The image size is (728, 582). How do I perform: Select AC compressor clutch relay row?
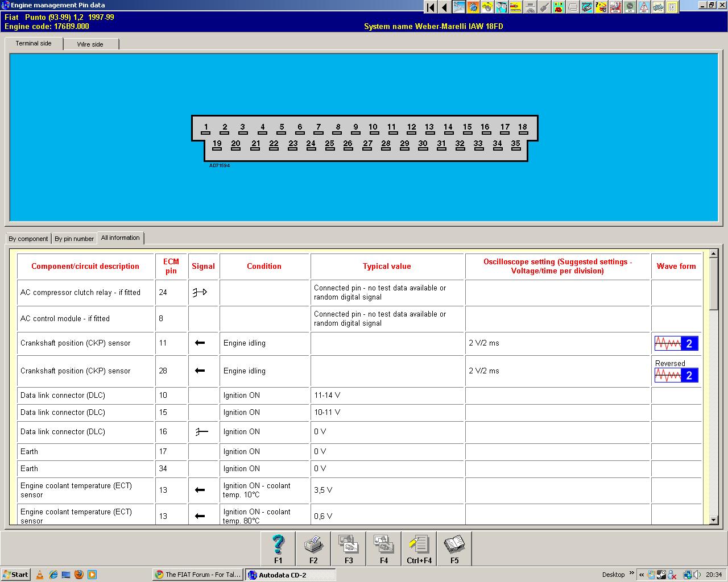pyautogui.click(x=359, y=292)
